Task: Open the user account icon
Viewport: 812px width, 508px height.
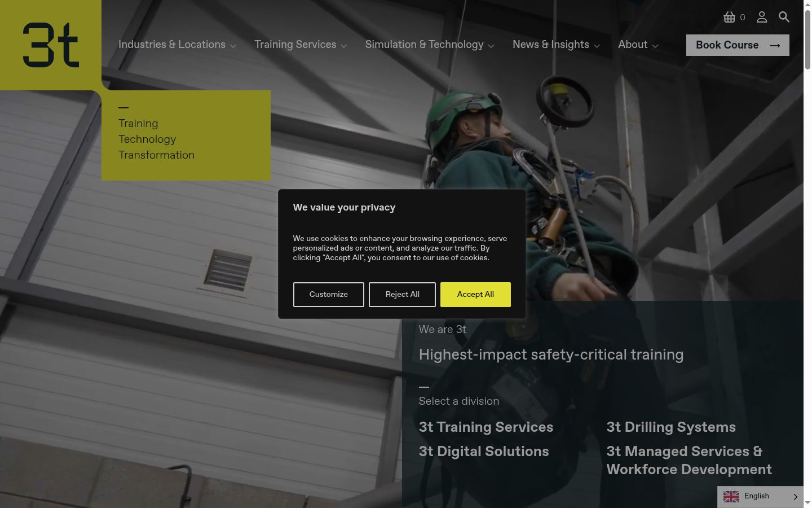Action: point(762,17)
